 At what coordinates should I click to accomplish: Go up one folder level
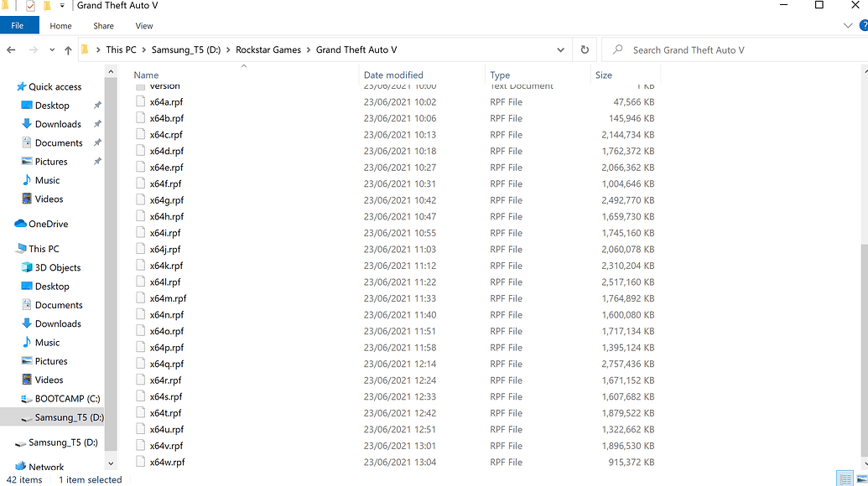pyautogui.click(x=68, y=50)
